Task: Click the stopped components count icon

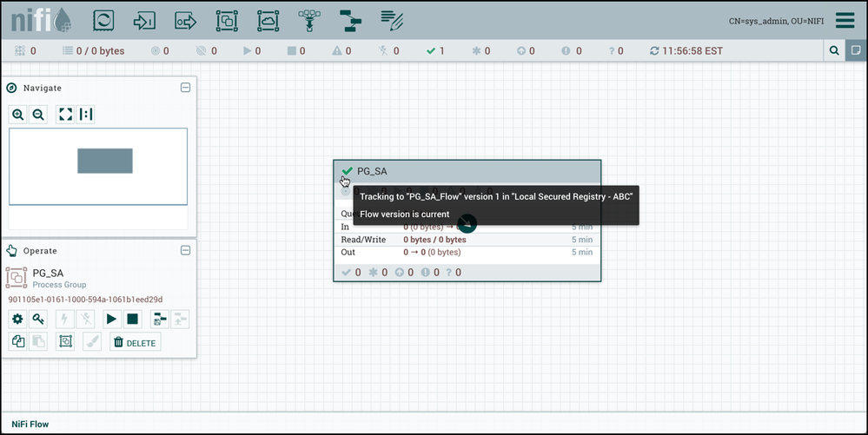Action: (x=292, y=51)
